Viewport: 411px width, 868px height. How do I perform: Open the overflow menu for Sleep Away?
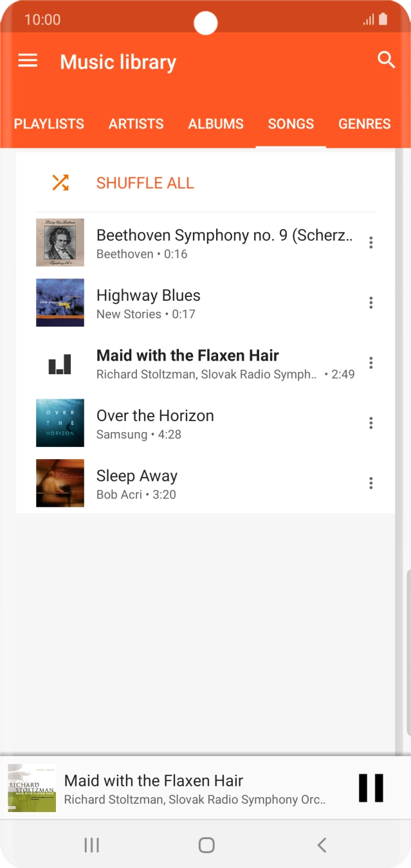pyautogui.click(x=371, y=483)
